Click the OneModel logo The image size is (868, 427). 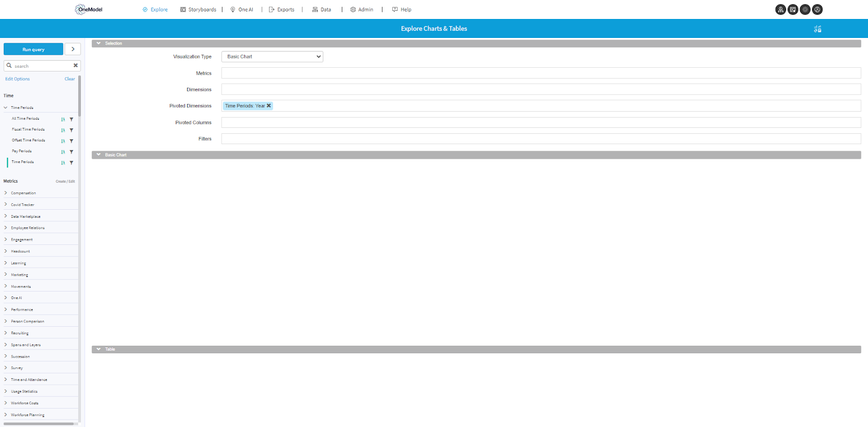(89, 9)
